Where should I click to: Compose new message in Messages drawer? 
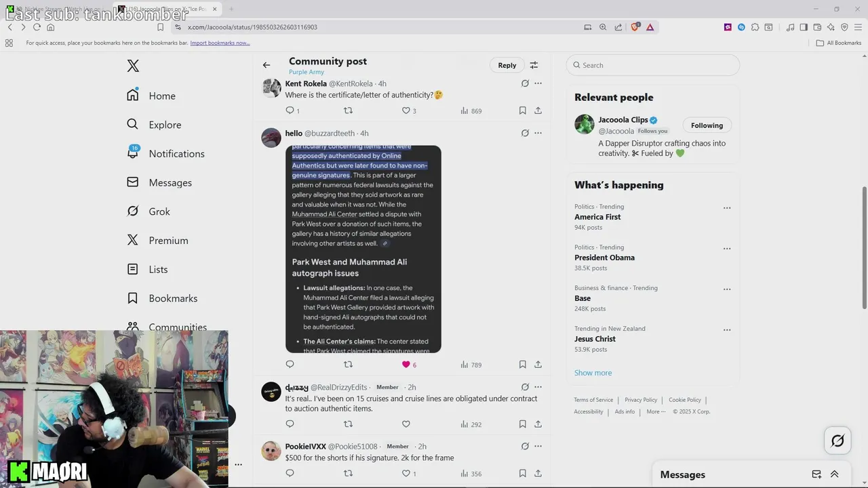(816, 474)
